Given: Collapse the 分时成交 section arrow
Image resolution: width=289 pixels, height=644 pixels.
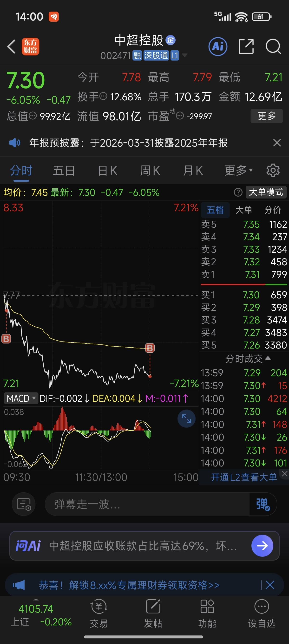Looking at the screenshot, I should click(x=268, y=358).
